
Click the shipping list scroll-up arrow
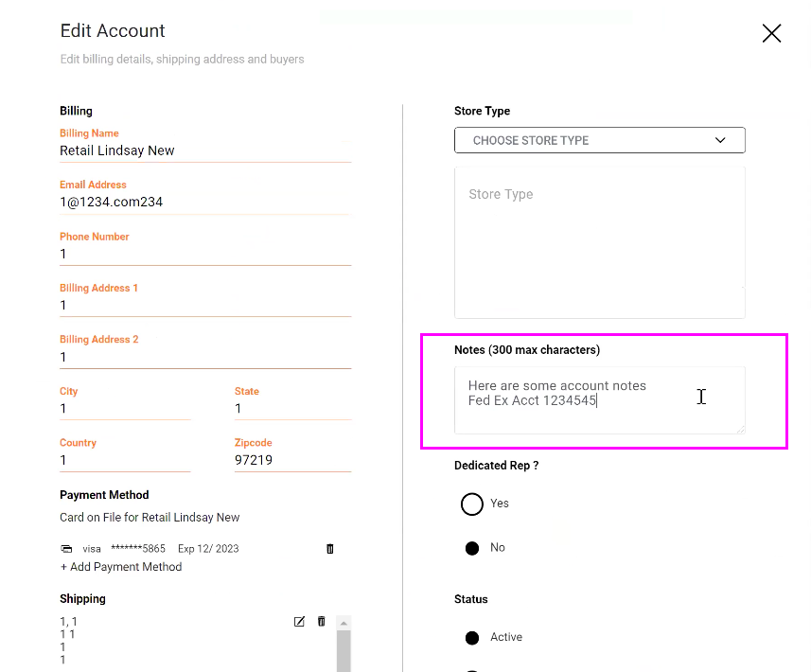point(344,623)
